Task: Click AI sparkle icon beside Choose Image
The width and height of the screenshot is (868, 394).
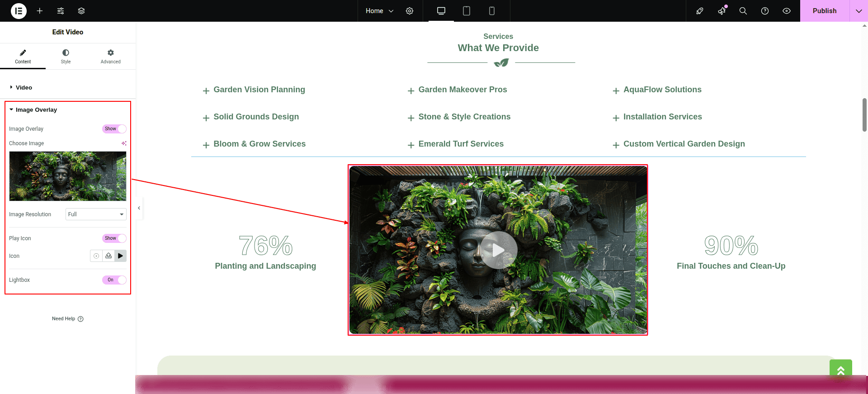Action: (x=124, y=143)
